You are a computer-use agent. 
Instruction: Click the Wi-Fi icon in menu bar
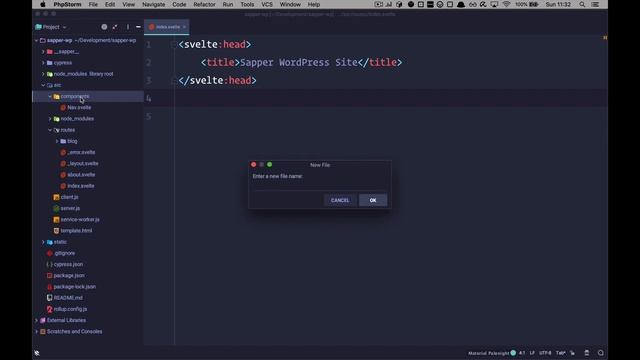point(507,4)
